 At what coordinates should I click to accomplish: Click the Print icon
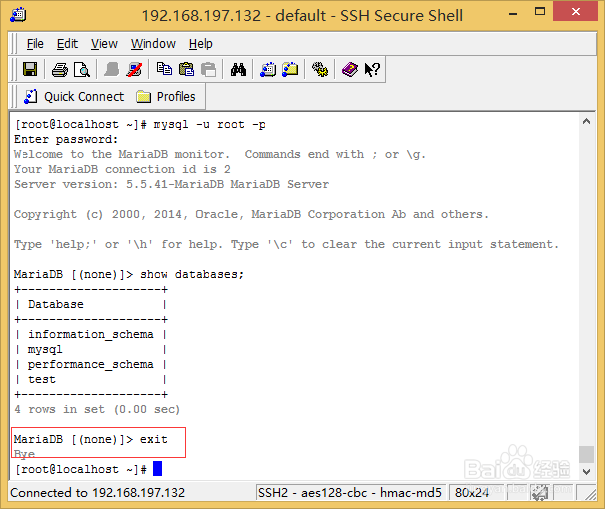pos(60,70)
